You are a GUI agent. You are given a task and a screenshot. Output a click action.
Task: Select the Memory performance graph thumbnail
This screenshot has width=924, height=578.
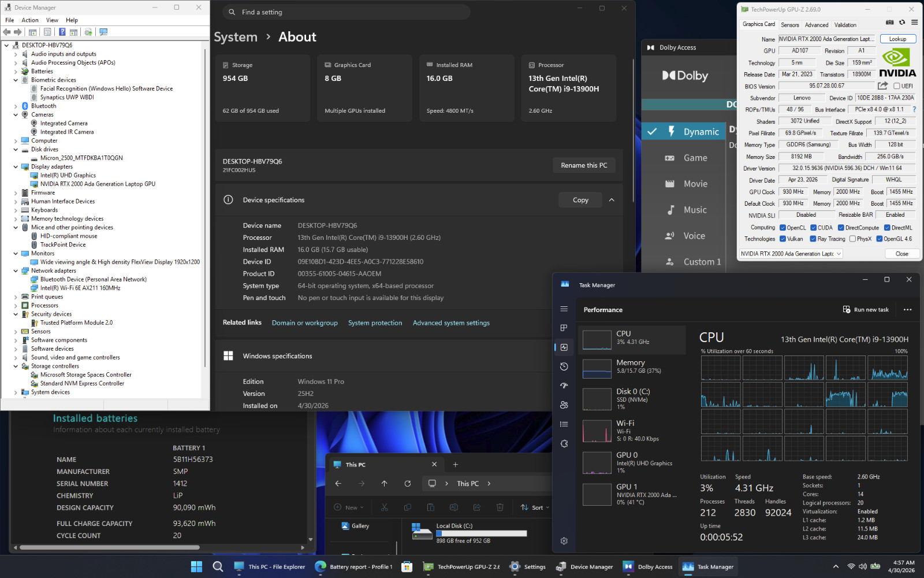point(597,369)
